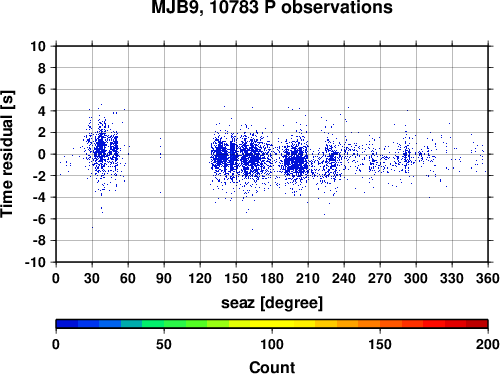The image size is (500, 374).
Task: Select the y-axis 0 tick label
Action: point(42,154)
